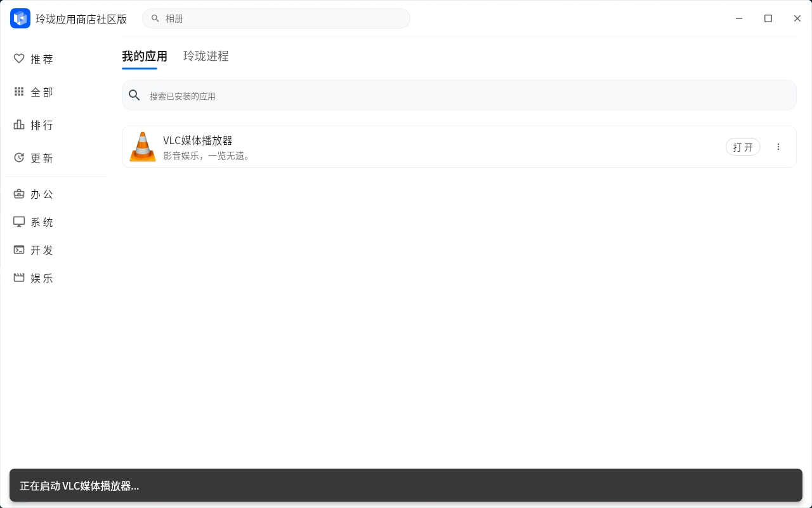Minimize the app store window
This screenshot has height=508, width=812.
[739, 18]
